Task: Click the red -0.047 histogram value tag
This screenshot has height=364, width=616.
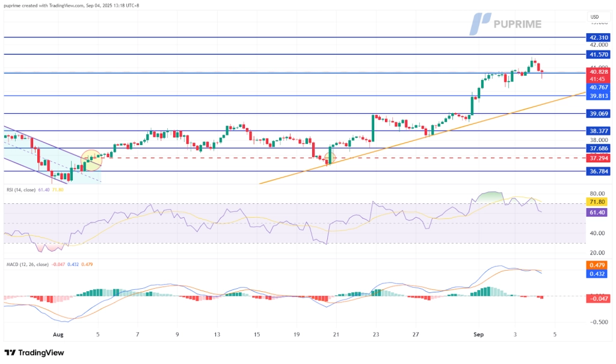Action: 598,298
